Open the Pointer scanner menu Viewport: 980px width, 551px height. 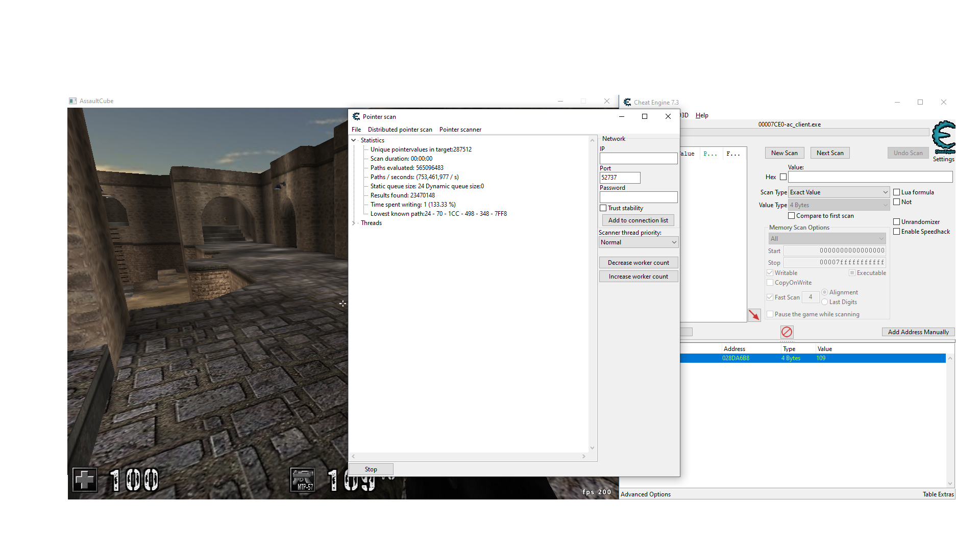point(460,130)
